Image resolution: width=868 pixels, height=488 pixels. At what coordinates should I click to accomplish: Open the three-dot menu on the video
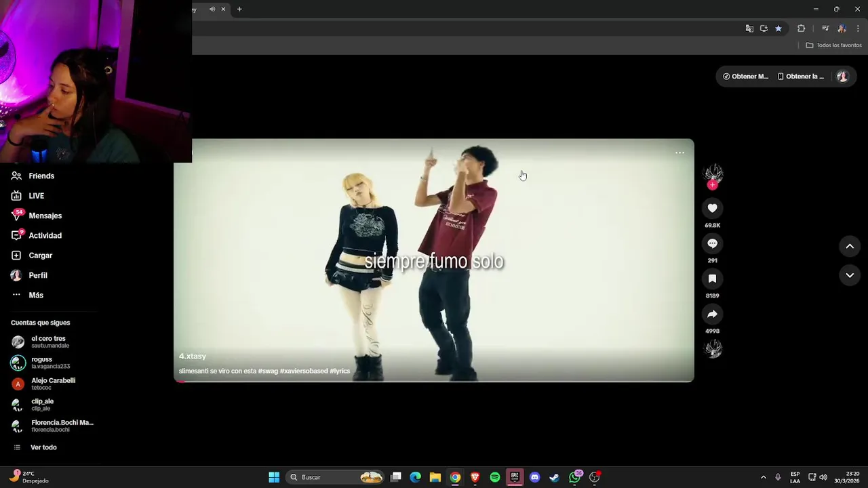click(679, 152)
